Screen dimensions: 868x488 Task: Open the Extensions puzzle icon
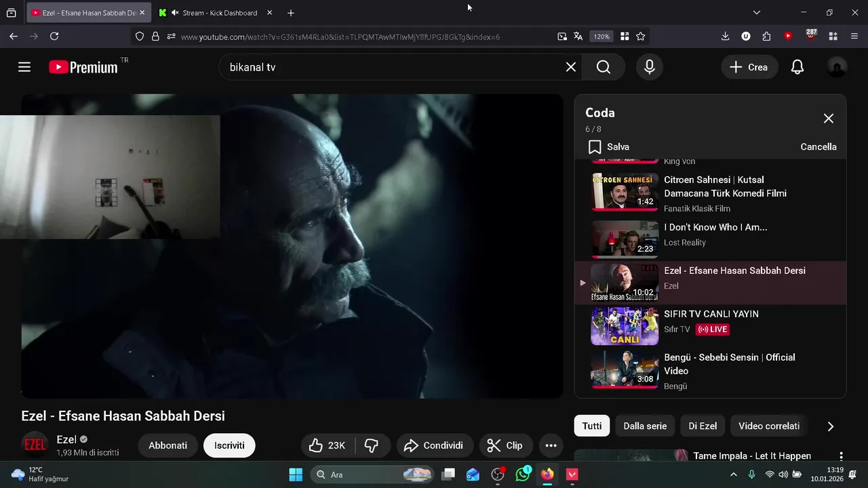766,37
